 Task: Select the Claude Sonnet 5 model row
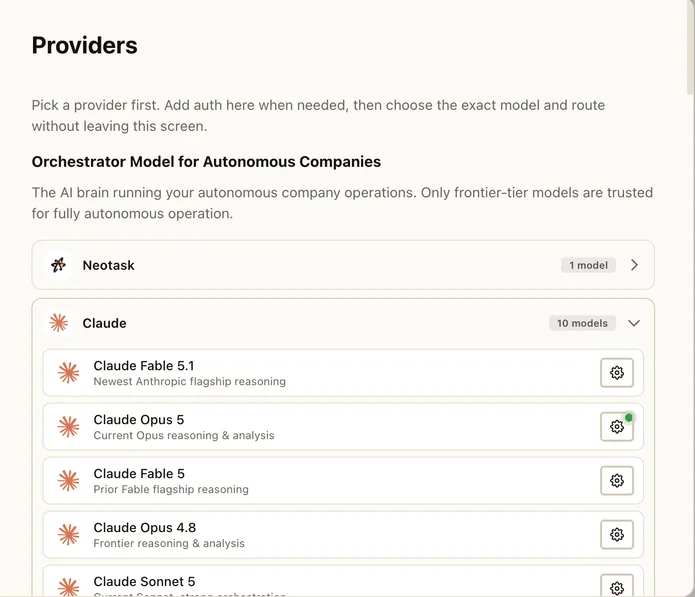(343, 581)
